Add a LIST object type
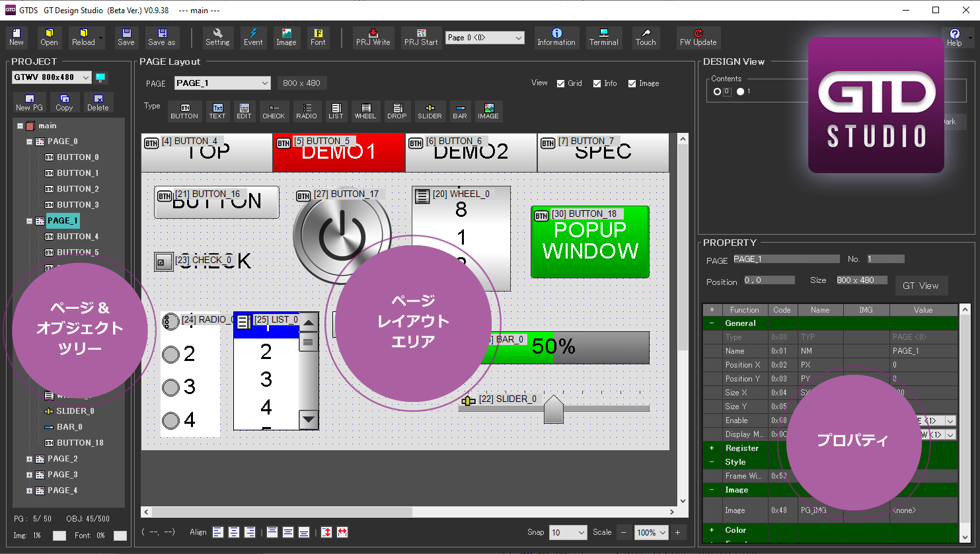980x554 pixels. click(336, 111)
